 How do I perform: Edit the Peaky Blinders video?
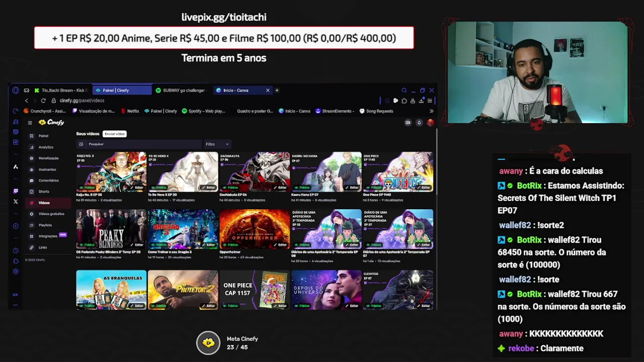click(x=137, y=245)
